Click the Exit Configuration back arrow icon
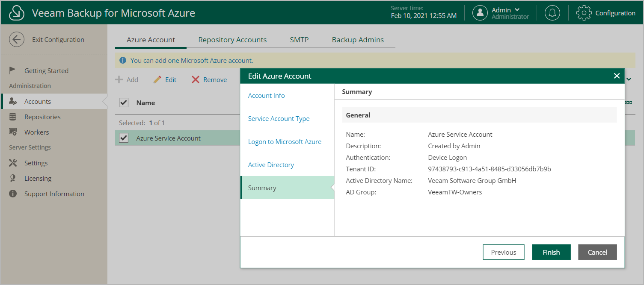This screenshot has height=285, width=644. (16, 40)
